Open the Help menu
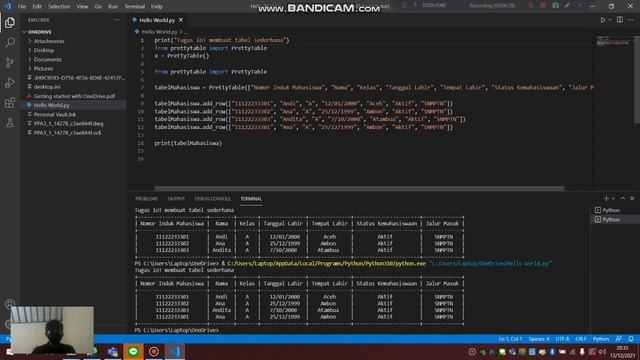 (x=157, y=7)
